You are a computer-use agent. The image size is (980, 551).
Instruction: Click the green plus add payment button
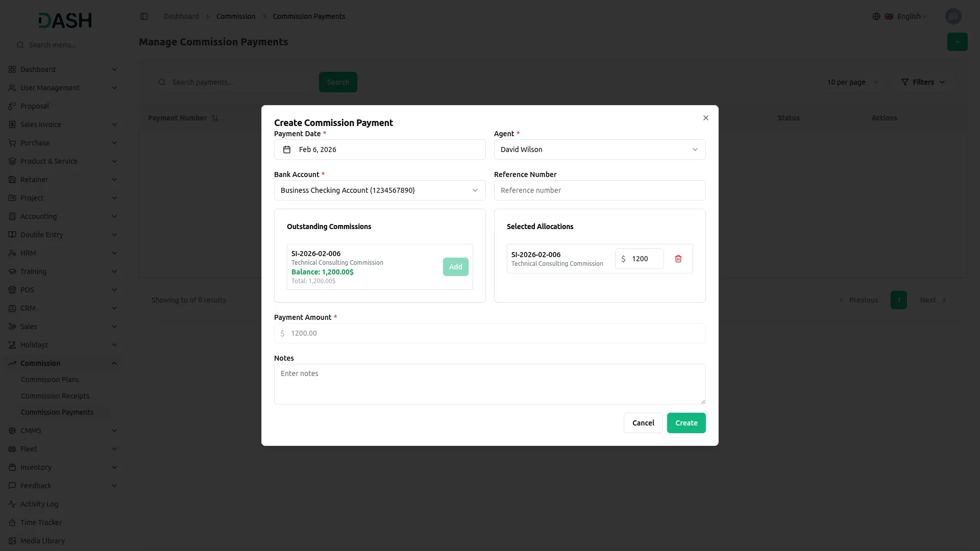[x=958, y=42]
